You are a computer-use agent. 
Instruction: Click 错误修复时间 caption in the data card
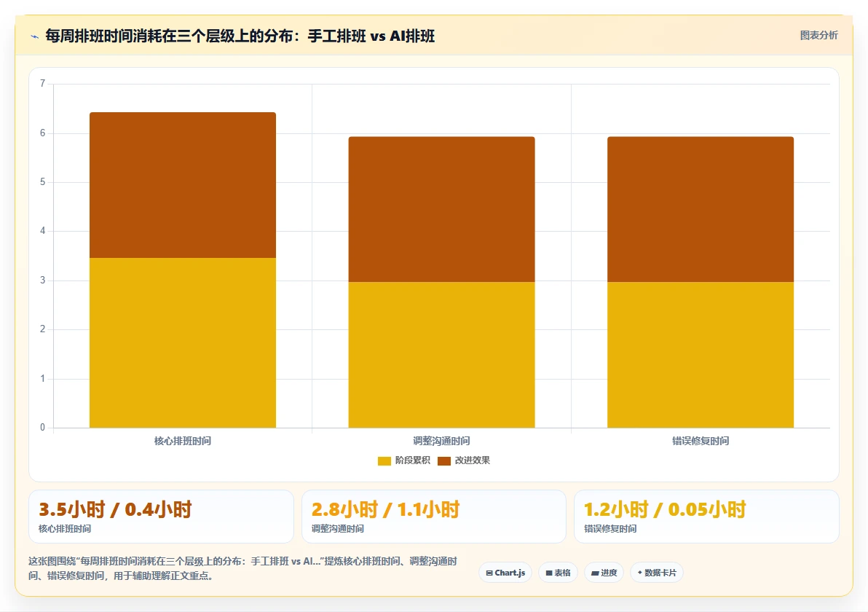611,529
